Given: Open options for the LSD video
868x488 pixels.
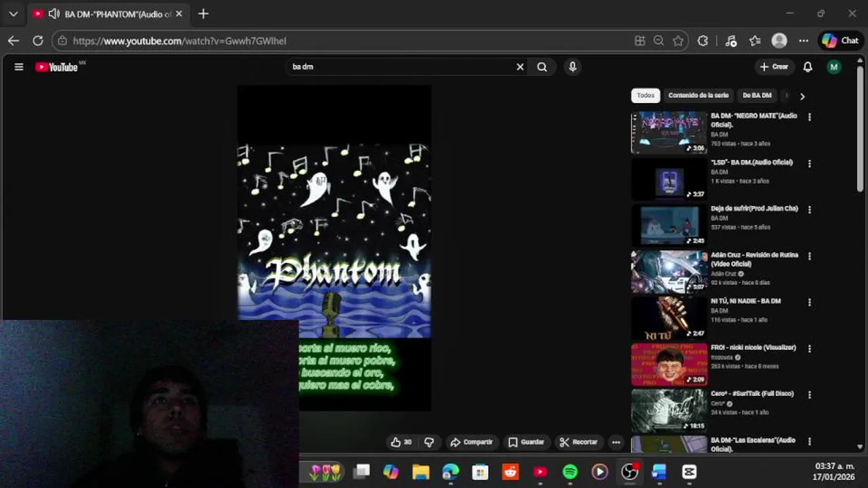Looking at the screenshot, I should [809, 163].
